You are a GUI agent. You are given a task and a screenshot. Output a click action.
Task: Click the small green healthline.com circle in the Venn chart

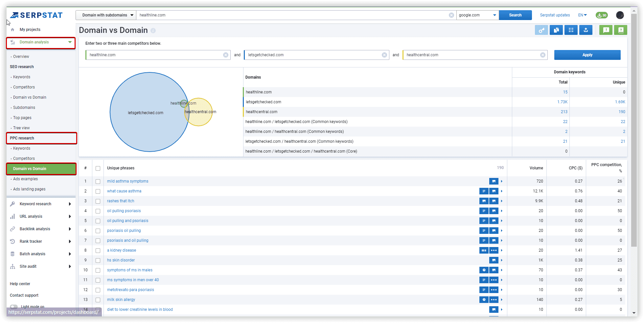pos(184,104)
